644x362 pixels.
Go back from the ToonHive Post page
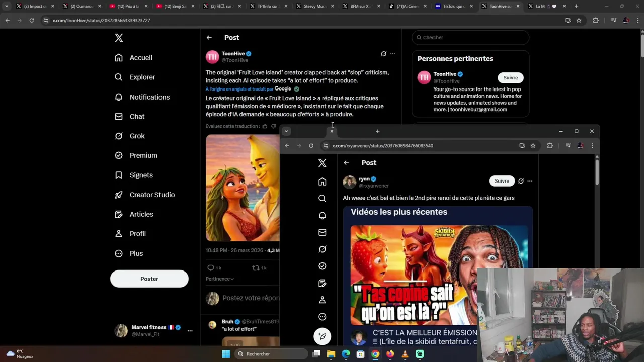[x=209, y=38]
